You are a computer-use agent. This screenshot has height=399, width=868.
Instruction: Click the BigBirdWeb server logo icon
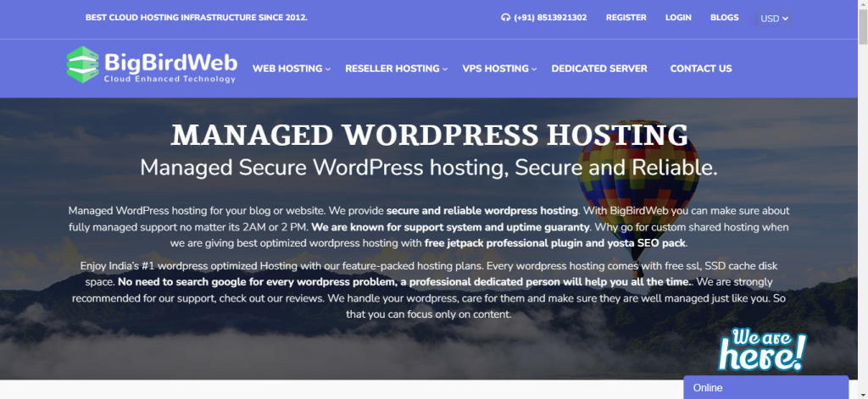click(83, 64)
